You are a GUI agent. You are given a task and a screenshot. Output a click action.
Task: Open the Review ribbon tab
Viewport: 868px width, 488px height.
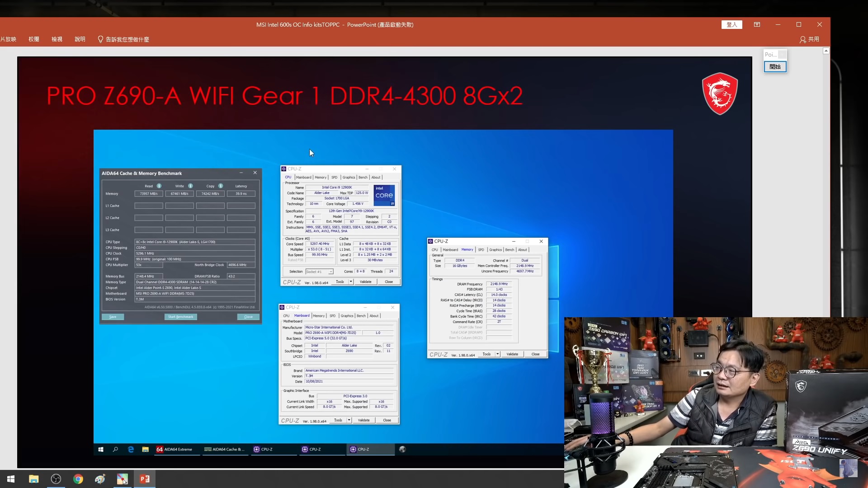(x=34, y=39)
